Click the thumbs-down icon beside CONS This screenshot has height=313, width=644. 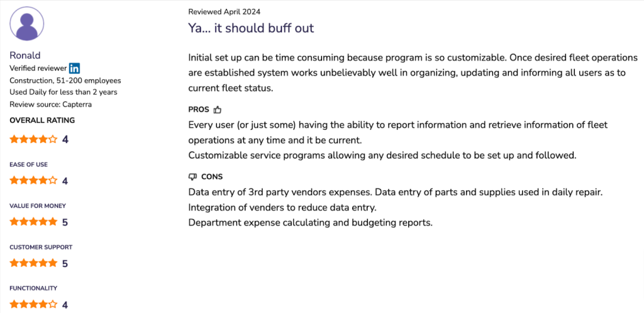[193, 177]
